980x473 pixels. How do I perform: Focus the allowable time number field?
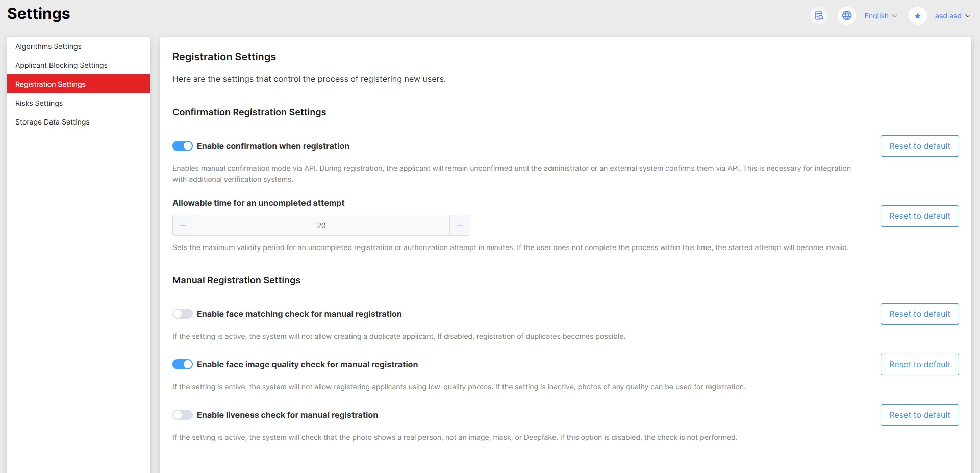pos(321,226)
